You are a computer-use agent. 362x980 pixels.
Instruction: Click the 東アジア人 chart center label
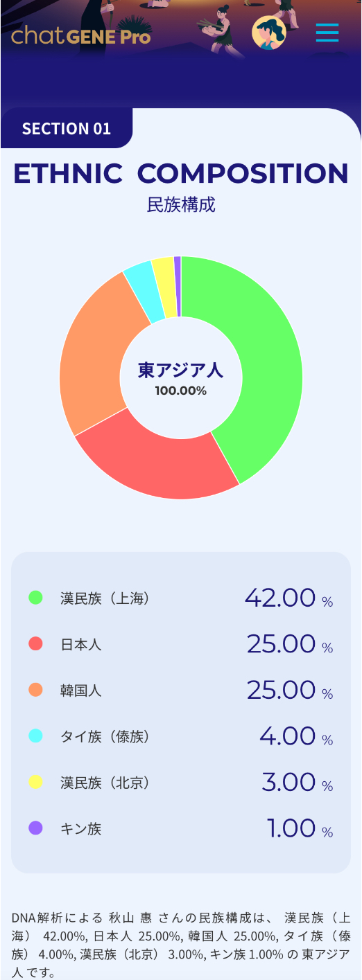pos(181,371)
